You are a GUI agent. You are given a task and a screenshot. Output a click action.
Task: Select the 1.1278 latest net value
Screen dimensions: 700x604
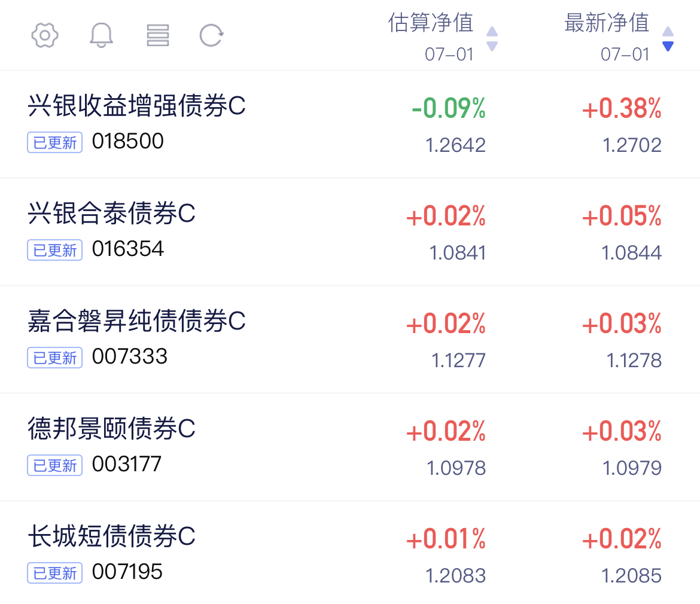point(634,361)
